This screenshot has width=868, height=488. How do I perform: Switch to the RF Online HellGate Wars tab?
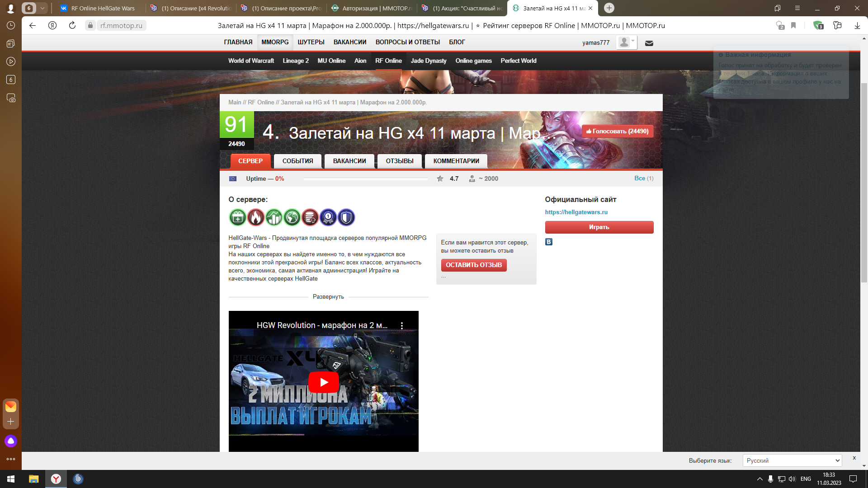point(99,8)
